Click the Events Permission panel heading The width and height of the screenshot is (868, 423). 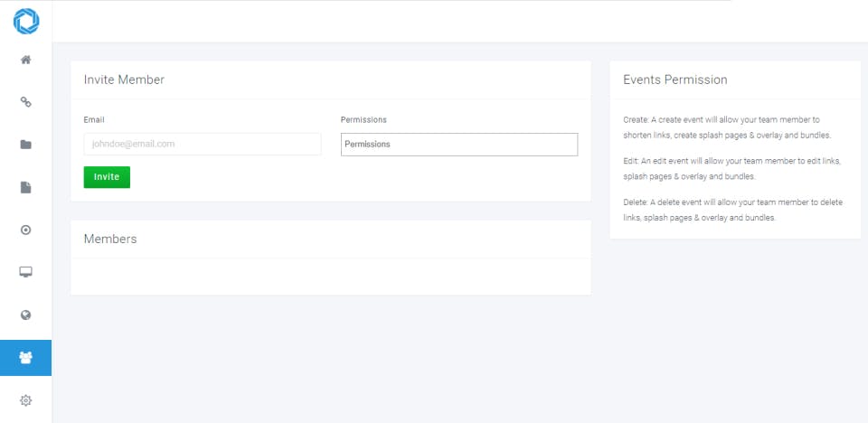coord(675,80)
